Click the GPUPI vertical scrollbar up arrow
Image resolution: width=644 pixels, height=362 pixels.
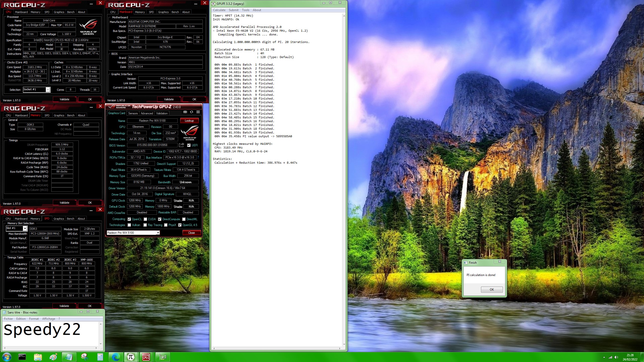344,16
